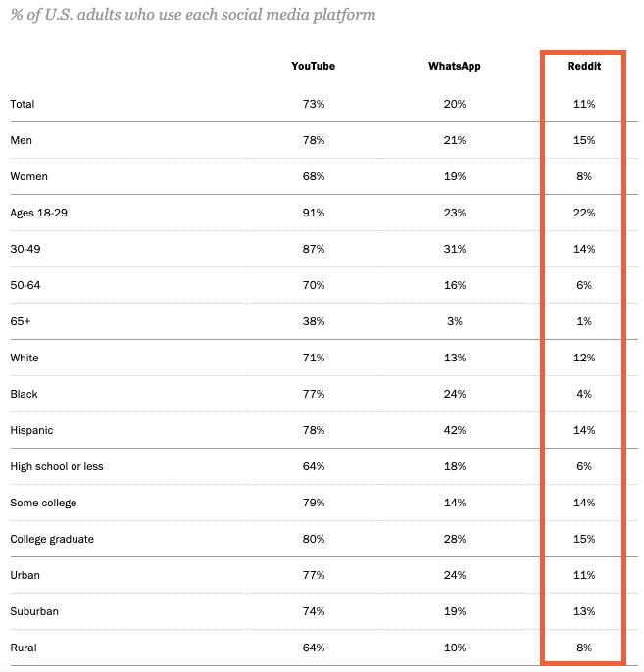Select YouTube value for ages 30-49
The height and width of the screenshot is (672, 644).
coord(314,249)
